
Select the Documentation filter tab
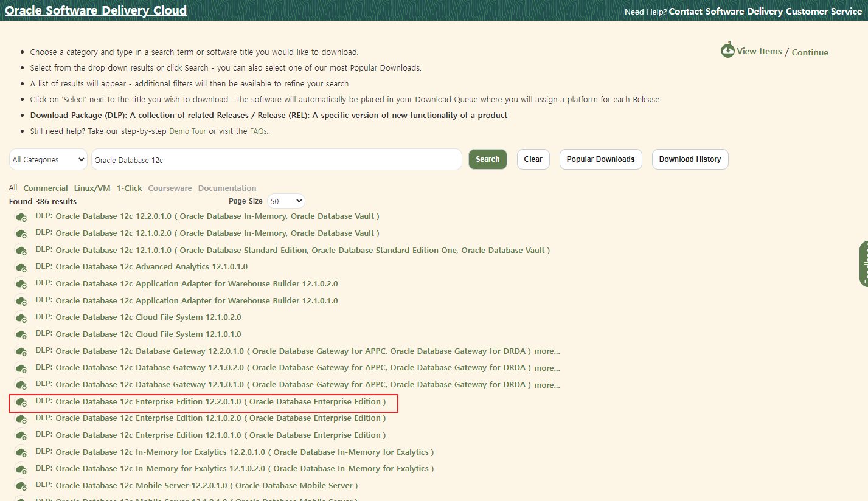227,188
